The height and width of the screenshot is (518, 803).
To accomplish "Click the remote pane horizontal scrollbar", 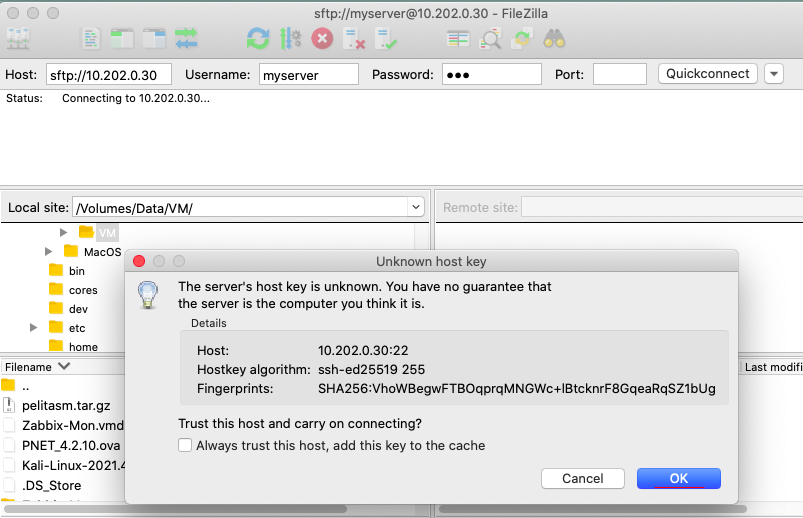I will [x=593, y=509].
